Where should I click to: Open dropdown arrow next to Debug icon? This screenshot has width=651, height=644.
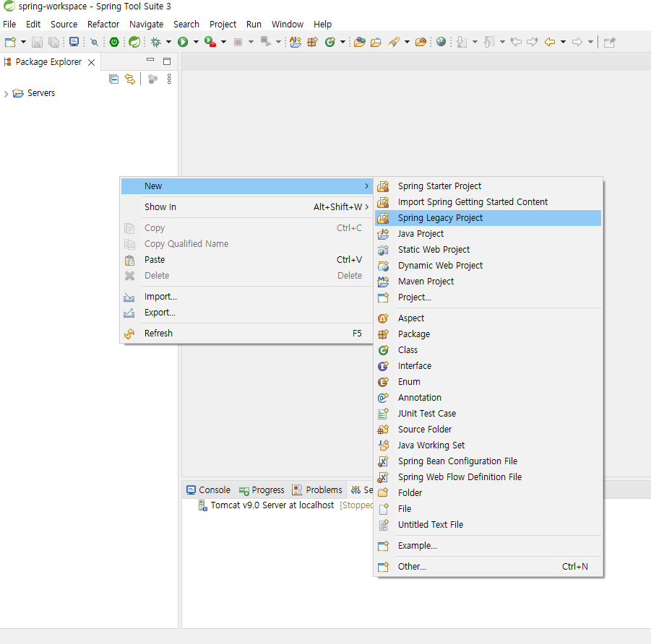click(168, 42)
